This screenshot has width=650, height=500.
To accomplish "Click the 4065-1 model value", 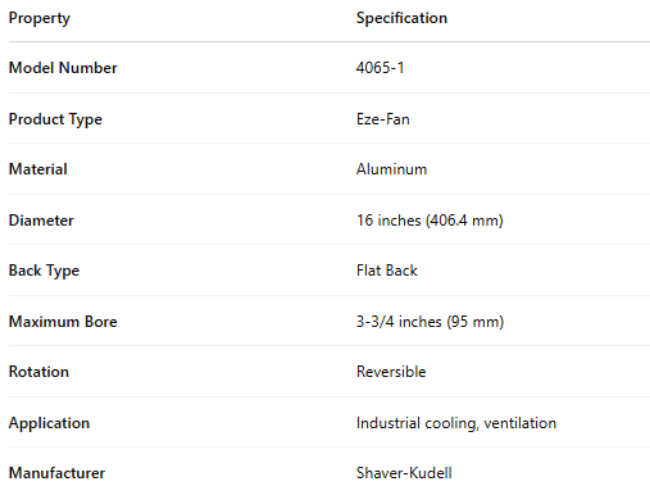I will click(380, 68).
